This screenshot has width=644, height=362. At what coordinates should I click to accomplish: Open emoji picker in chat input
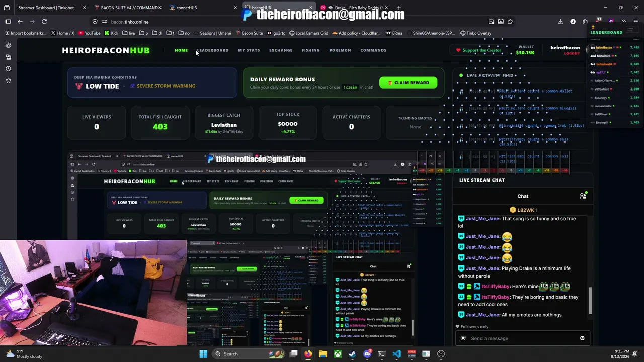582,338
